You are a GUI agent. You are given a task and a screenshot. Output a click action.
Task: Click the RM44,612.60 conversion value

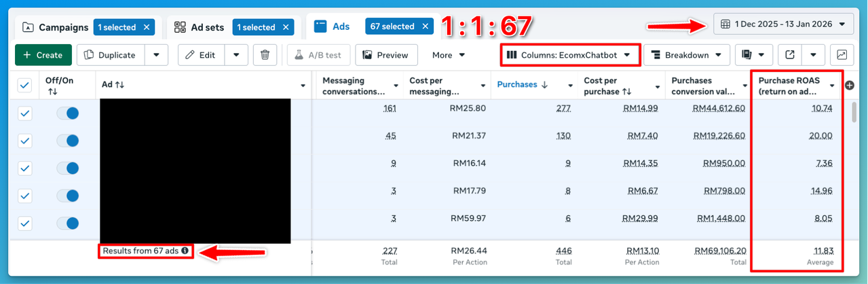coord(719,108)
